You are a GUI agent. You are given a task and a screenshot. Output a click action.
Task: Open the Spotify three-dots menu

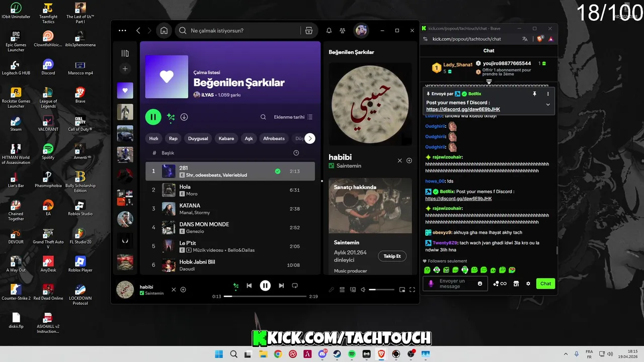[122, 31]
